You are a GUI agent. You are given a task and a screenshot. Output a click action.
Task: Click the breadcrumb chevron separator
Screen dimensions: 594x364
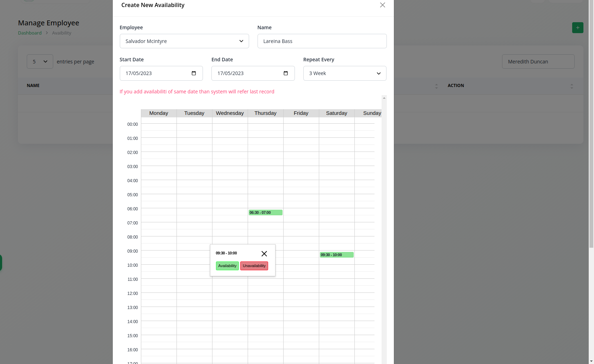47,33
